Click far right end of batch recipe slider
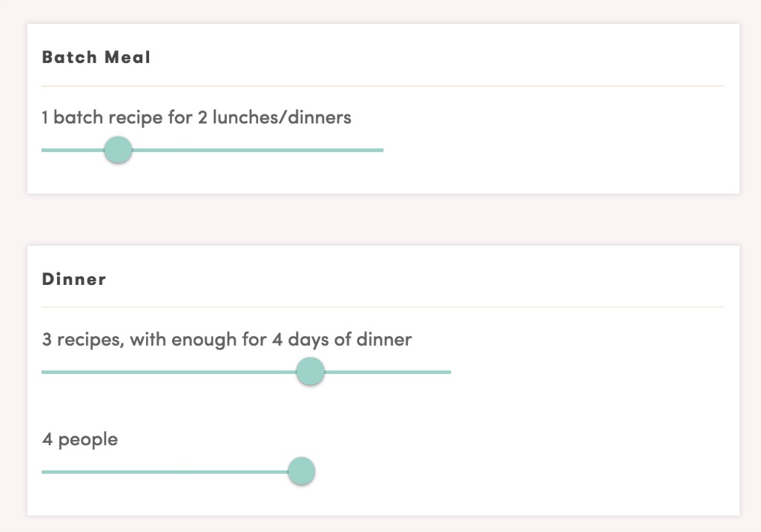This screenshot has width=761, height=532. [x=381, y=150]
